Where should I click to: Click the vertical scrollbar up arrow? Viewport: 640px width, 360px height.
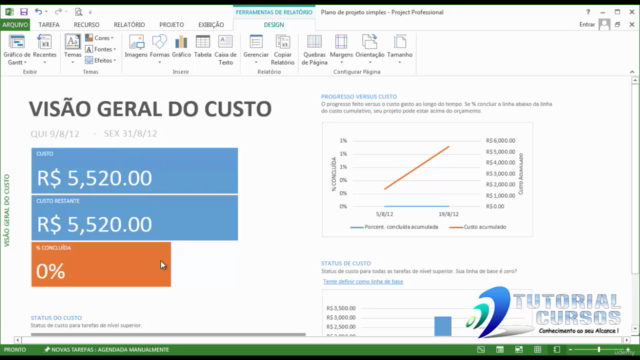[635, 80]
